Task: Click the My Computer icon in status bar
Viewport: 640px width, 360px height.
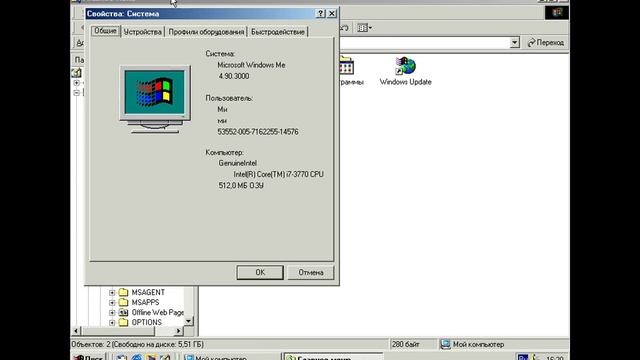Action: tap(445, 344)
